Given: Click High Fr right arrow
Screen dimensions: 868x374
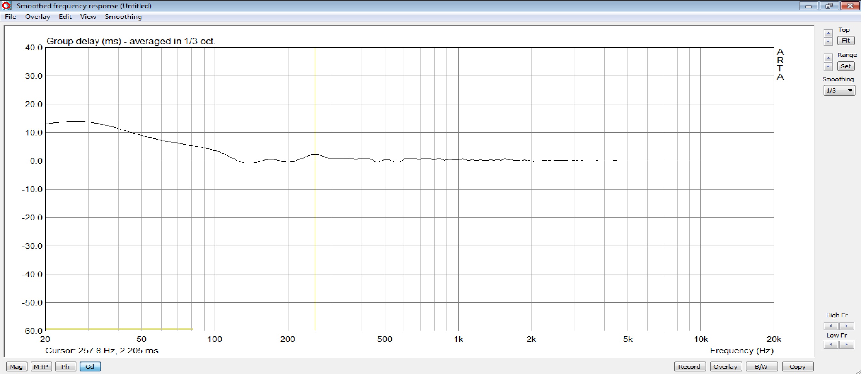Looking at the screenshot, I should 847,326.
